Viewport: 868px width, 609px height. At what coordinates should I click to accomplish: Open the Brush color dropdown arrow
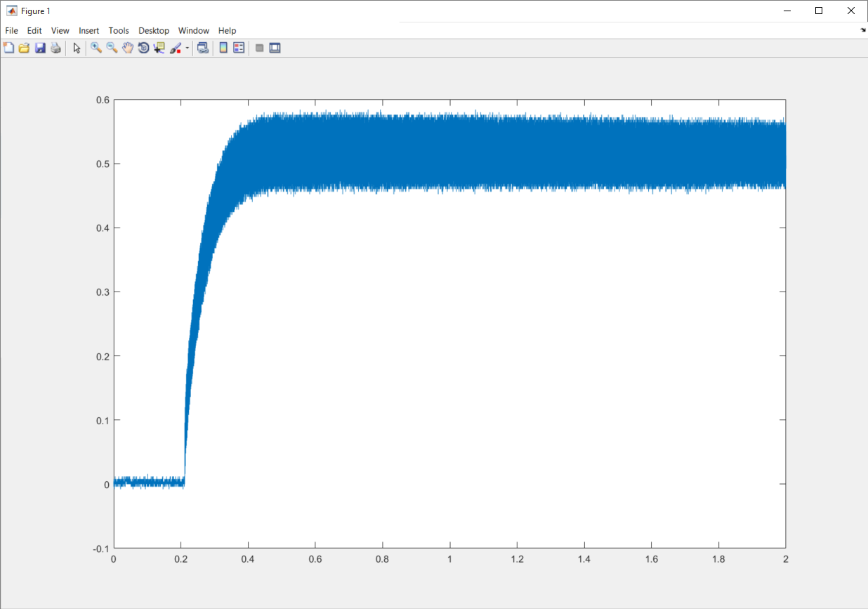tap(187, 48)
